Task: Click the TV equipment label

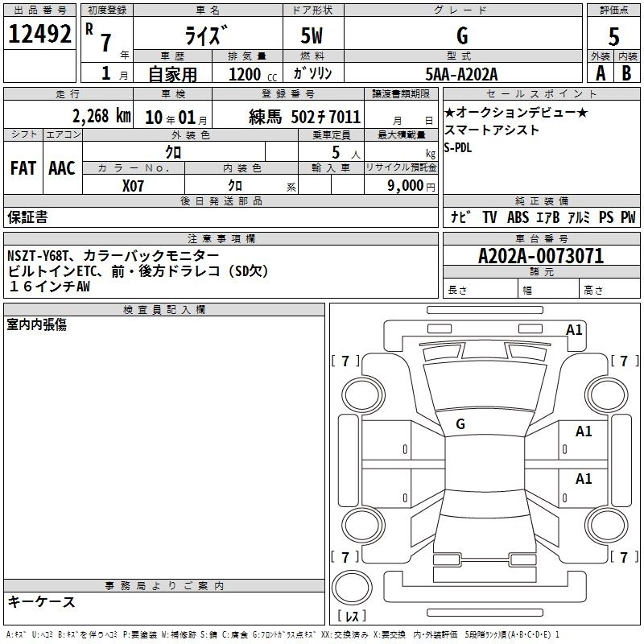Action: (x=489, y=217)
